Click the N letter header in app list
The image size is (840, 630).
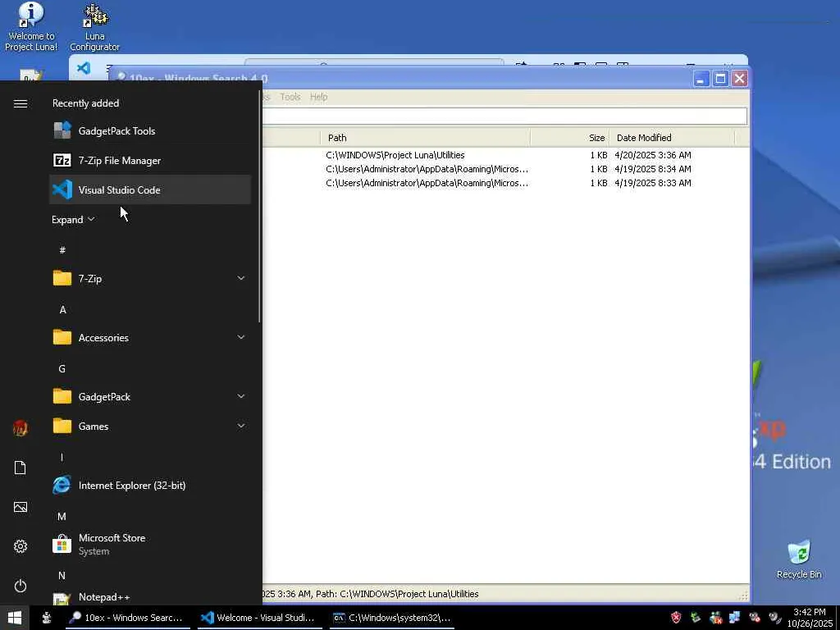click(62, 575)
